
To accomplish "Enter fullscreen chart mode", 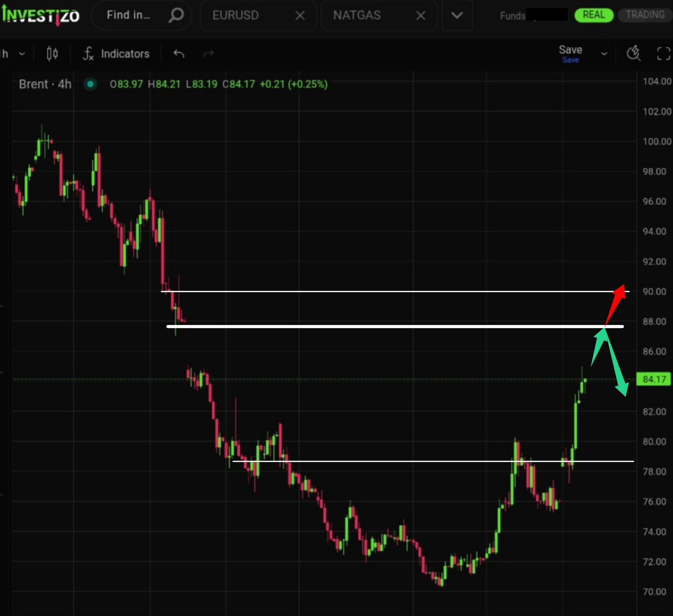I will (664, 54).
